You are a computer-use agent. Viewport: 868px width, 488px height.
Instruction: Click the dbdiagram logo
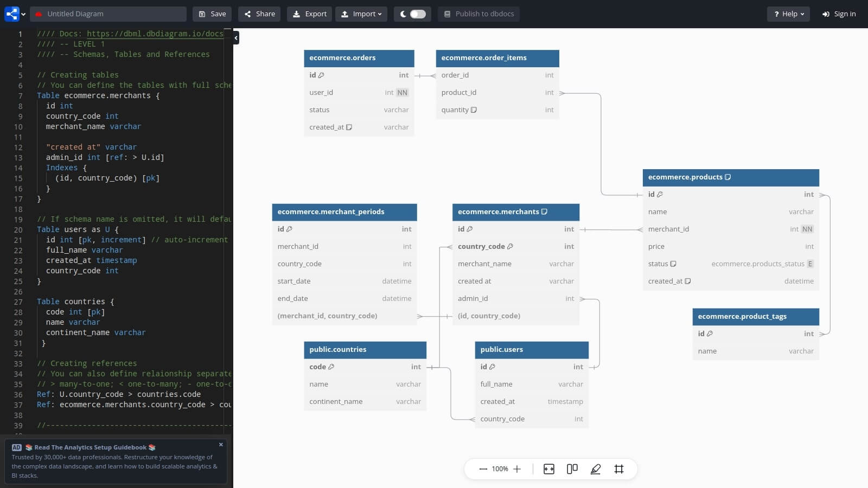12,14
